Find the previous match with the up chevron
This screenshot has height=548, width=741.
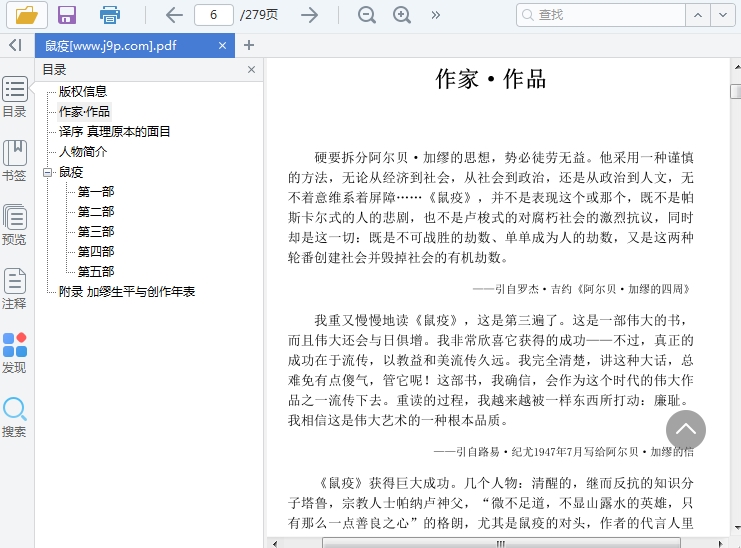tap(698, 15)
